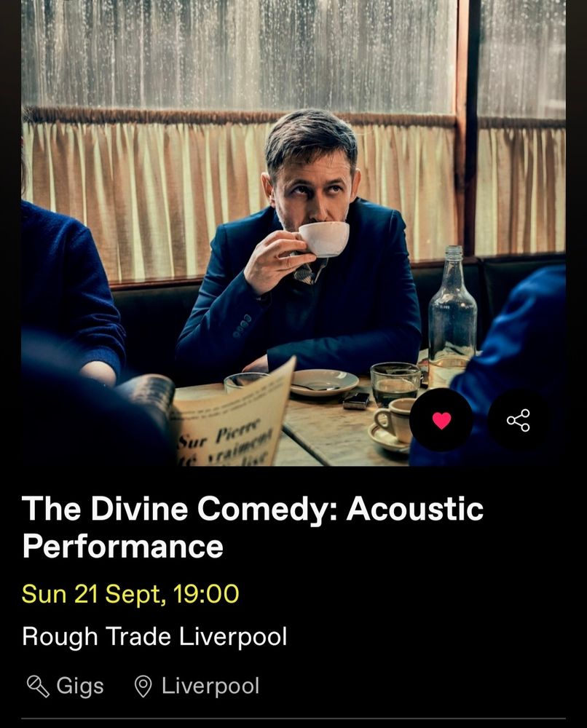
Task: Tap the pink heart favourite icon
Action: [x=441, y=420]
